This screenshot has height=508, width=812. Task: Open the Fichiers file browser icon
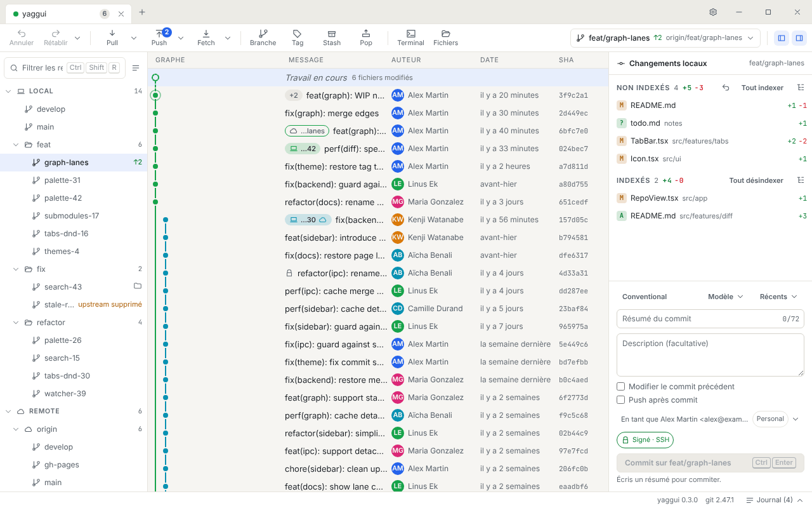point(446,34)
